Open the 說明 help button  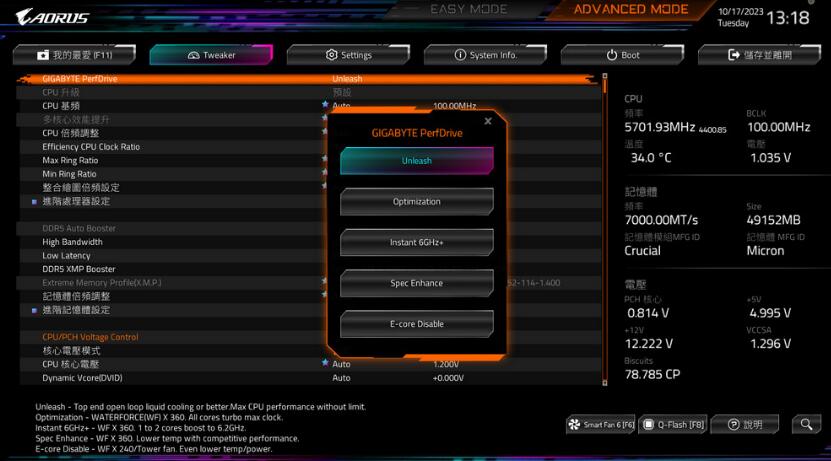click(x=746, y=425)
